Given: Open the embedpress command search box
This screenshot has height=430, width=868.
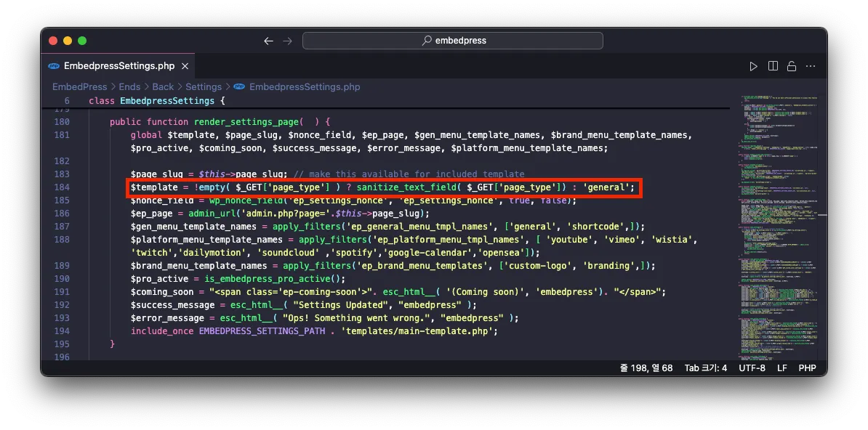Looking at the screenshot, I should pyautogui.click(x=452, y=41).
